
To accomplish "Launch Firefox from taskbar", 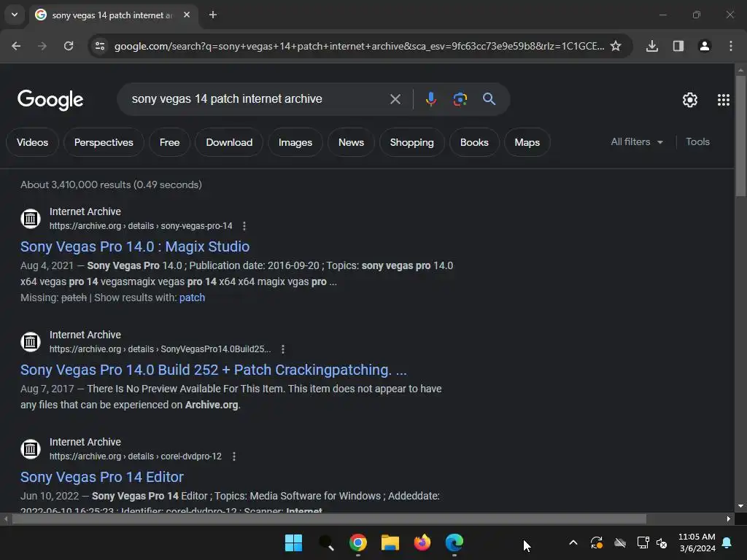I will 422,542.
